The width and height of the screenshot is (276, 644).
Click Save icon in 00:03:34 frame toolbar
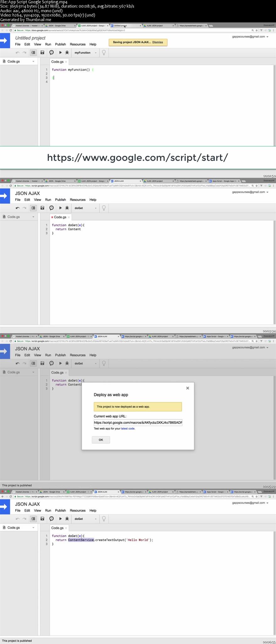[42, 208]
